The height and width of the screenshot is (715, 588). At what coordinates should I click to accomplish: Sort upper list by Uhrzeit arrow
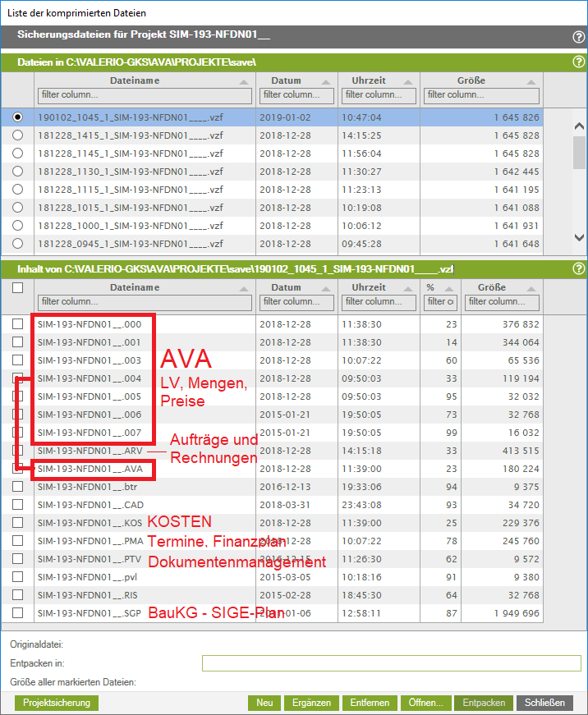[408, 82]
